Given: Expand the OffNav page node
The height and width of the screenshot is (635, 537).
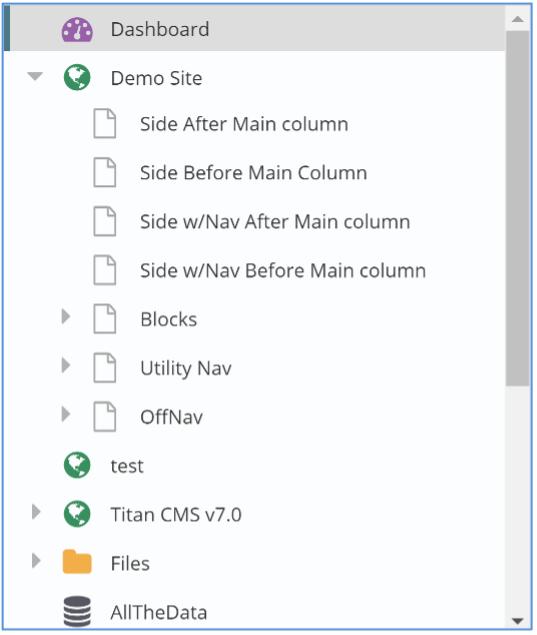Looking at the screenshot, I should tap(66, 414).
